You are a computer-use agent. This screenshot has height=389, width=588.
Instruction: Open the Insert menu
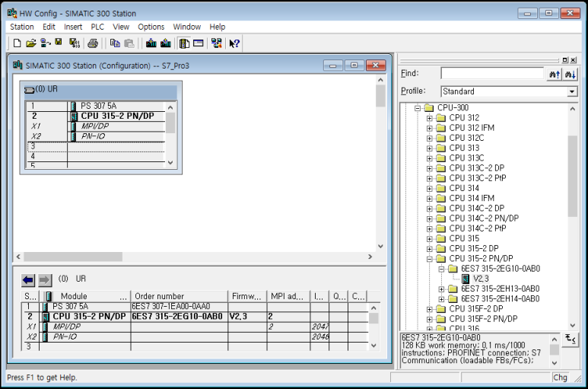click(73, 27)
